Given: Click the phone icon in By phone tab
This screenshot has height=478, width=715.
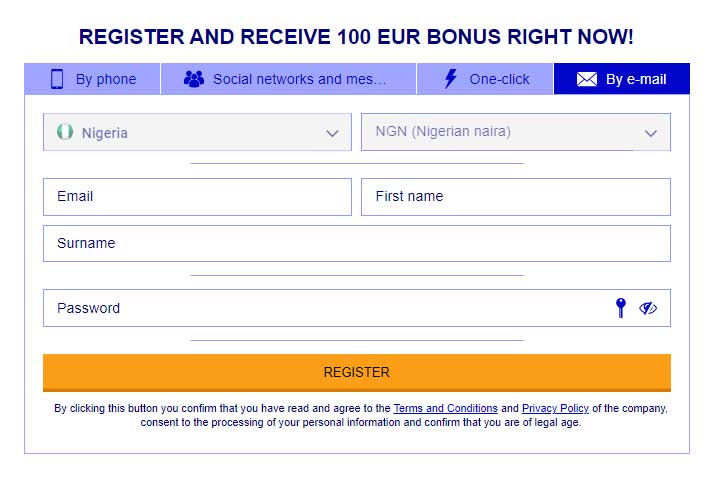Looking at the screenshot, I should click(x=57, y=79).
